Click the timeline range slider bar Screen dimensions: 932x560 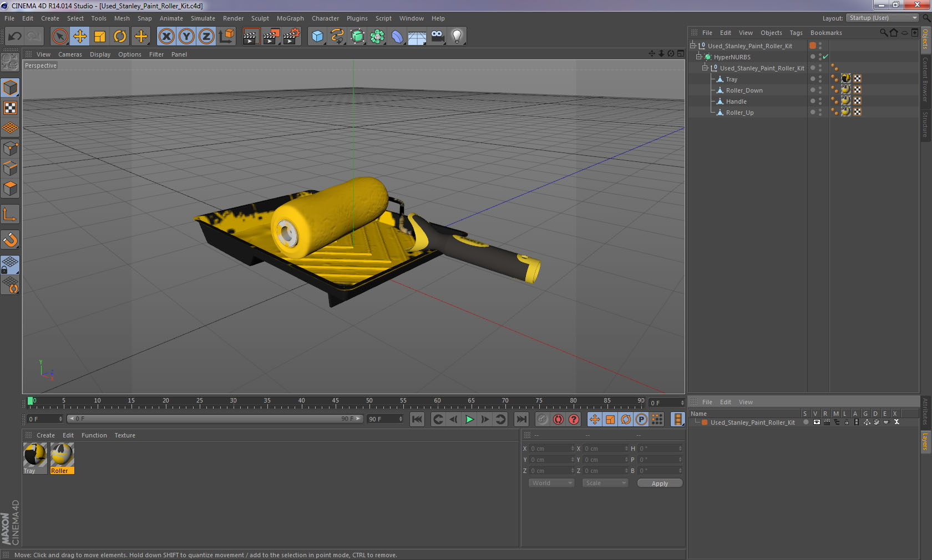tap(215, 419)
